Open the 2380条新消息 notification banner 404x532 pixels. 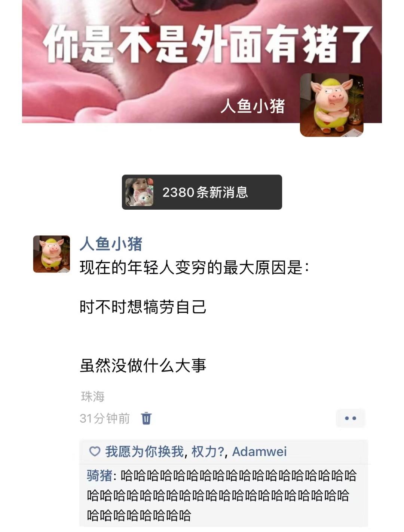202,192
